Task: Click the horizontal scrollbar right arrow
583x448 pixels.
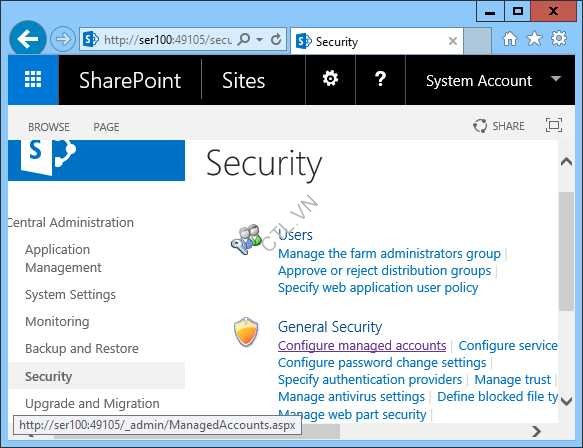Action: coord(536,431)
